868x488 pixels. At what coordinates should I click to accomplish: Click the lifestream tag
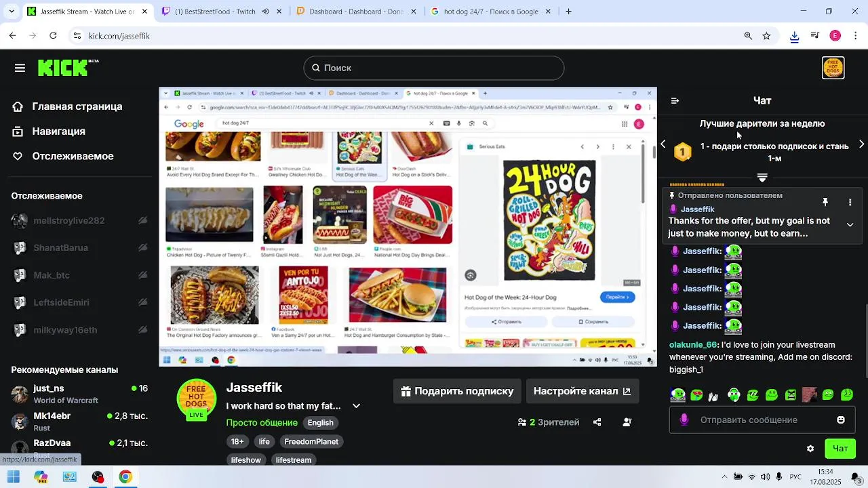294,460
